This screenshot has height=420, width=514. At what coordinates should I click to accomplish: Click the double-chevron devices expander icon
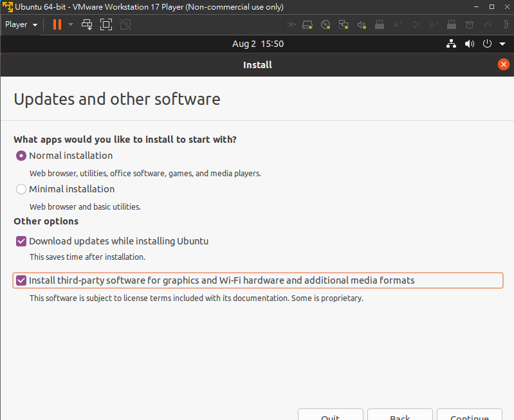tap(291, 24)
